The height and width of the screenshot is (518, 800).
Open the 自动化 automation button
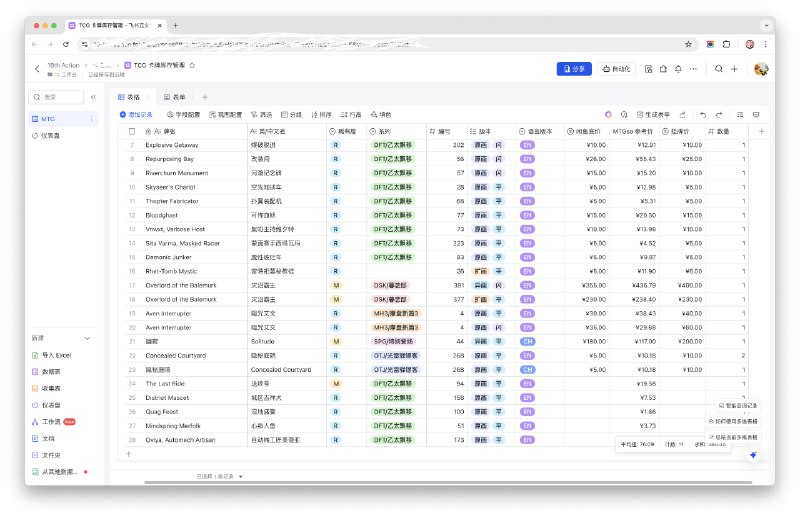tap(616, 69)
